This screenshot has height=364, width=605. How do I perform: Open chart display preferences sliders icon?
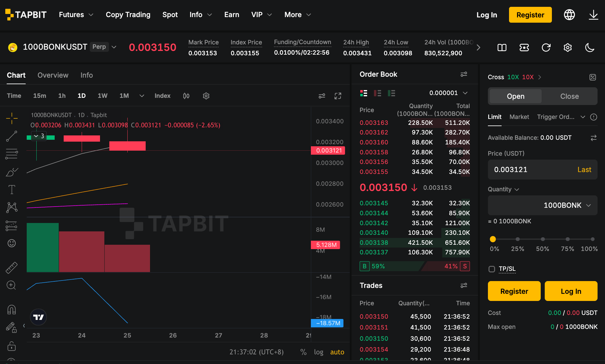(322, 96)
